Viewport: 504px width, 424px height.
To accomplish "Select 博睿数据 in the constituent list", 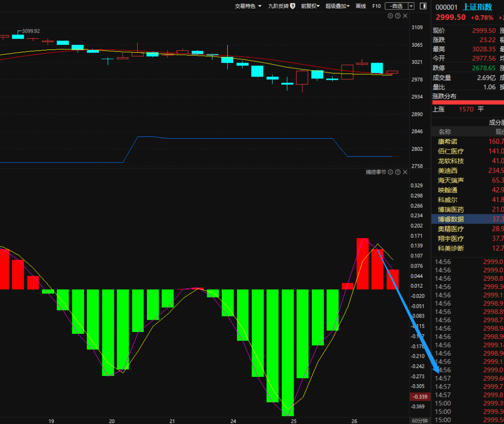I will (451, 219).
